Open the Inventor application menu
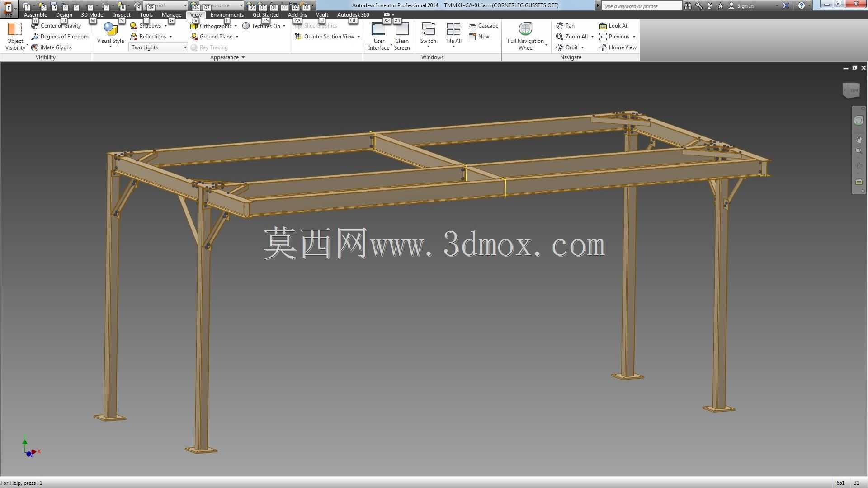Screen dimensions: 868x488 click(9, 9)
